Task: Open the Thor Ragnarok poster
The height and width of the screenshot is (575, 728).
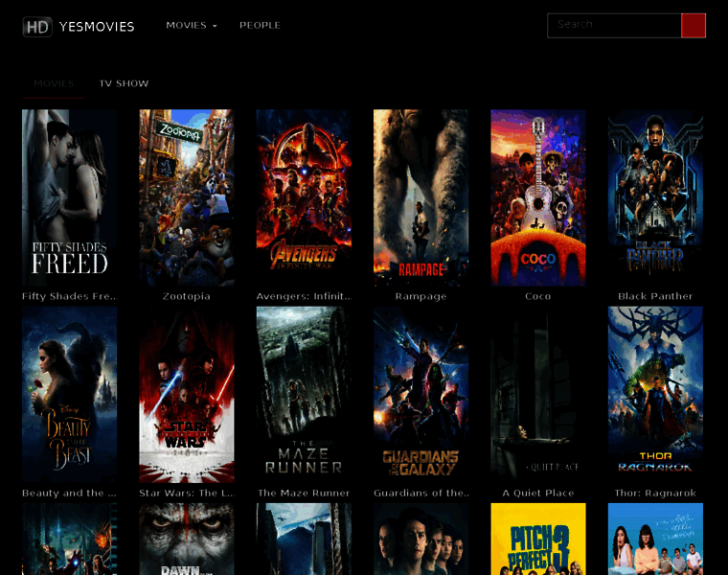Action: pos(655,394)
